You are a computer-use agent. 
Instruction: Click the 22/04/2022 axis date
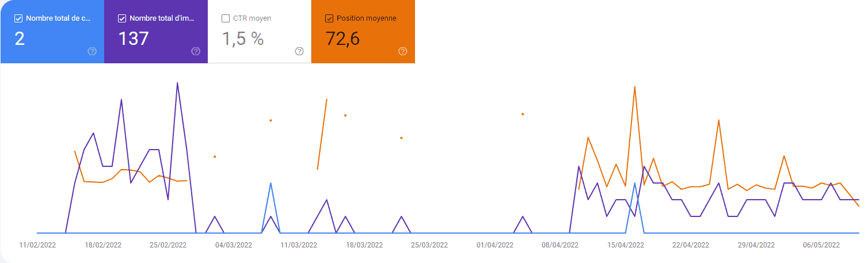coord(691,245)
